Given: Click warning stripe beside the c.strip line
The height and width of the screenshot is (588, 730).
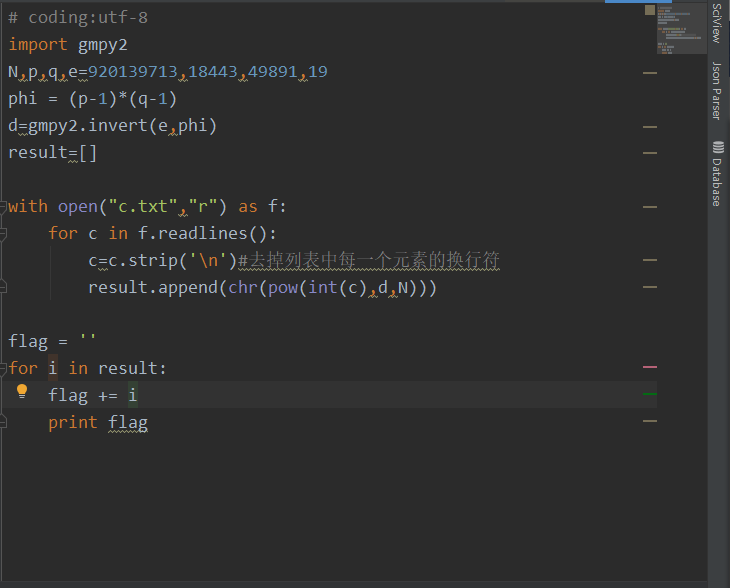Looking at the screenshot, I should coord(649,260).
